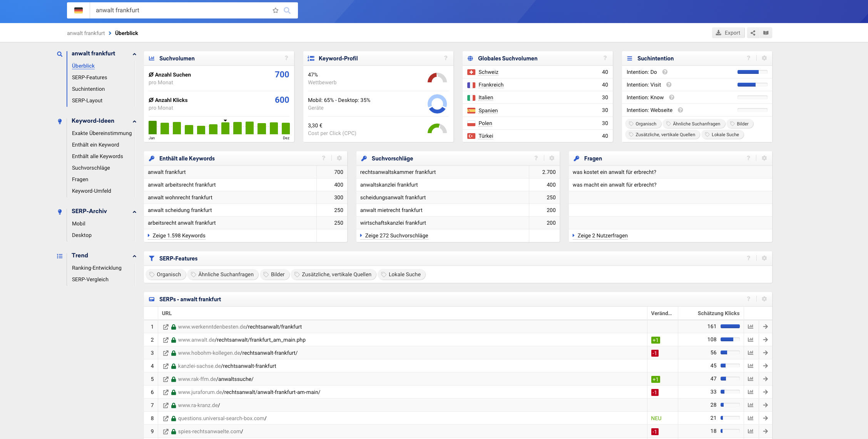
Task: Open Schweiz global search volume link
Action: [488, 72]
